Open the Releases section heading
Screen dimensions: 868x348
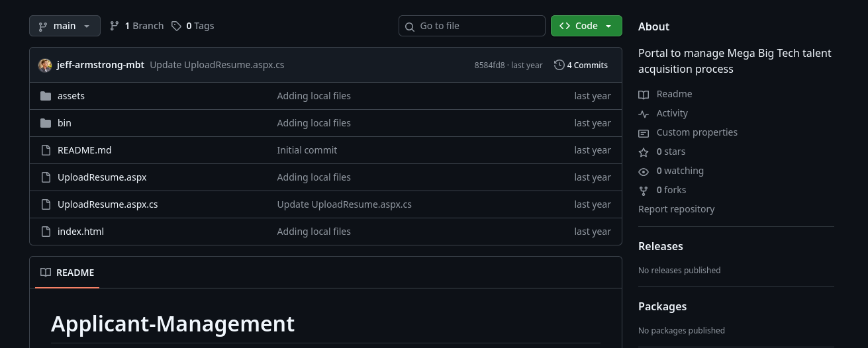[x=660, y=246]
